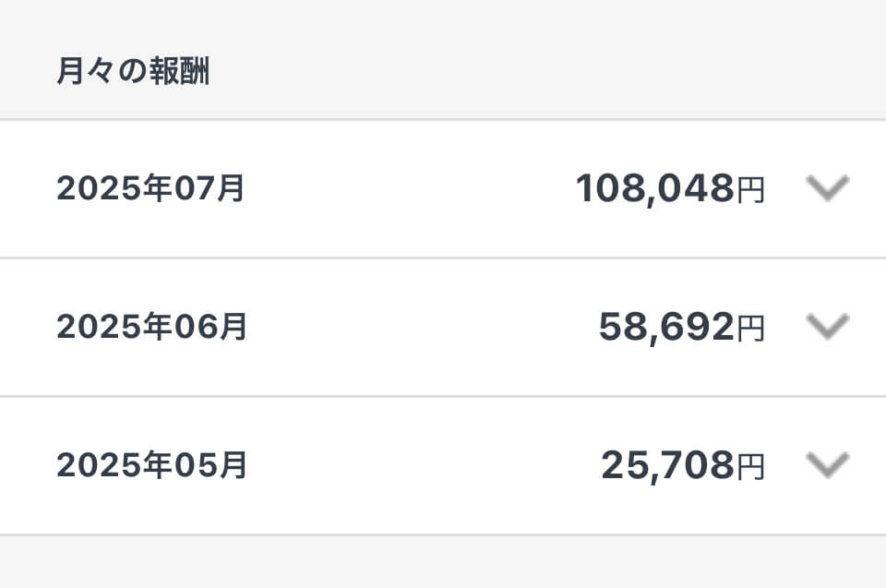Expand the 2025年05月 row chevron
886x588 pixels.
[x=827, y=465]
